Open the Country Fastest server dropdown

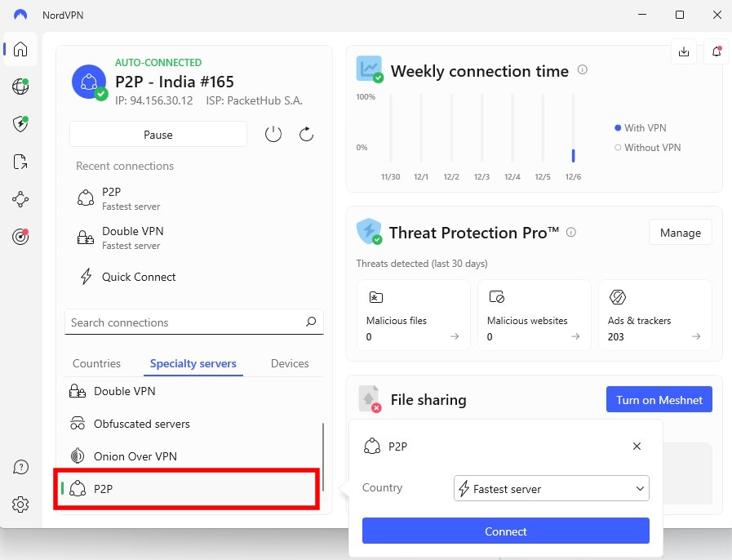[552, 488]
